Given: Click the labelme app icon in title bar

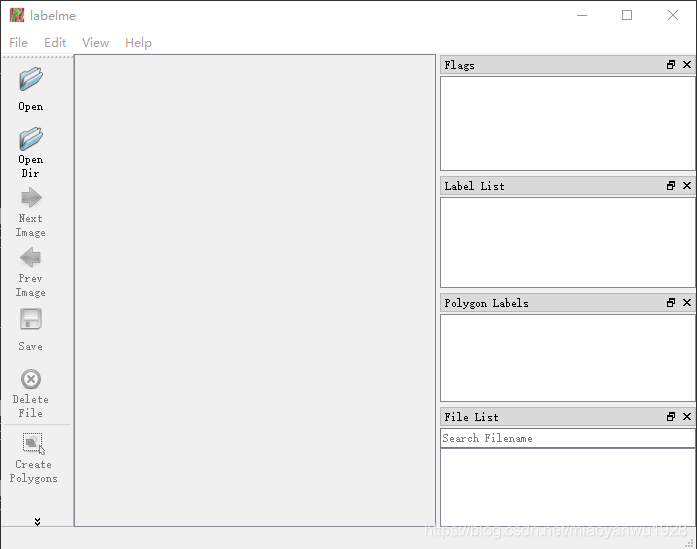Looking at the screenshot, I should tap(17, 15).
